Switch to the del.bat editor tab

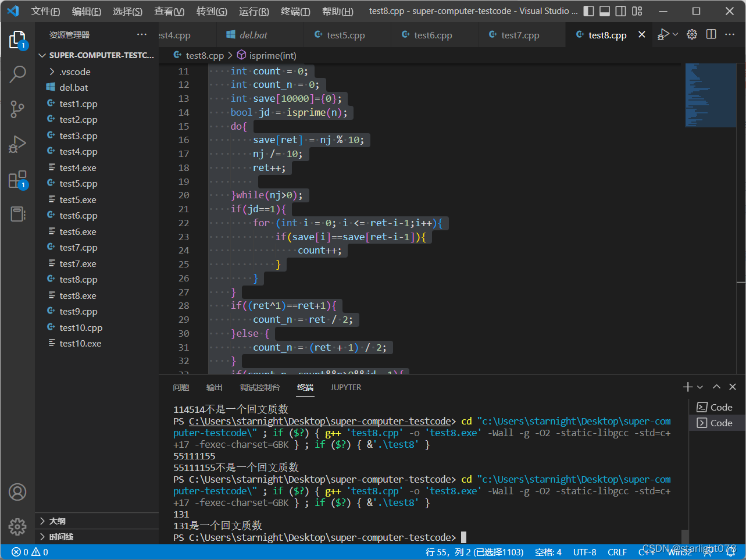pos(259,35)
